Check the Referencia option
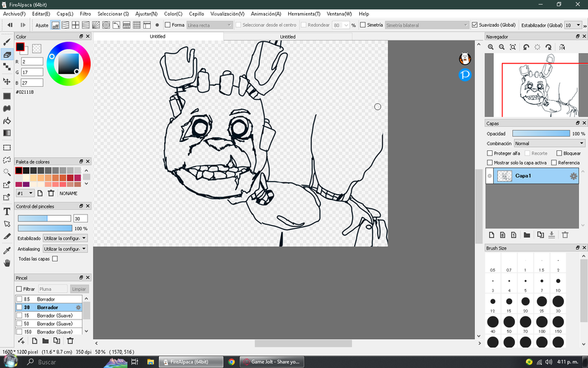Image resolution: width=588 pixels, height=368 pixels. coord(554,163)
